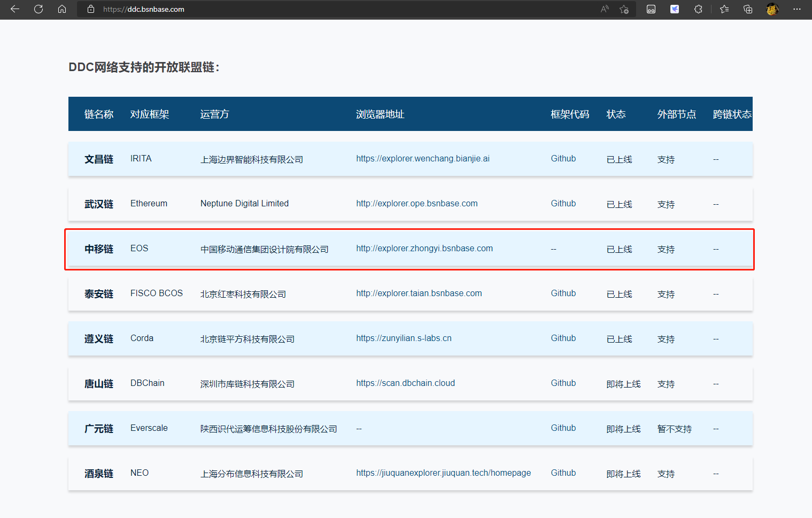Screen dimensions: 812x518
Task: Open Github link for 唐山链
Action: 563,383
